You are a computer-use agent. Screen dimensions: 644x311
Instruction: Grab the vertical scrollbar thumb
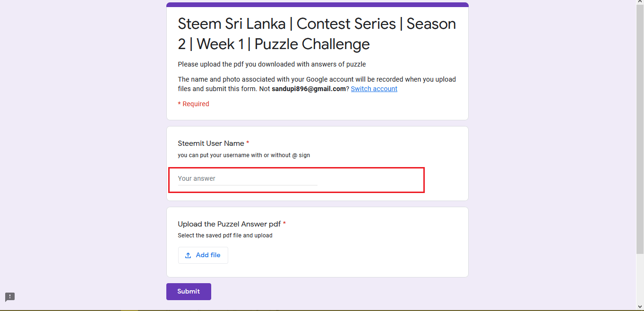tap(640, 127)
